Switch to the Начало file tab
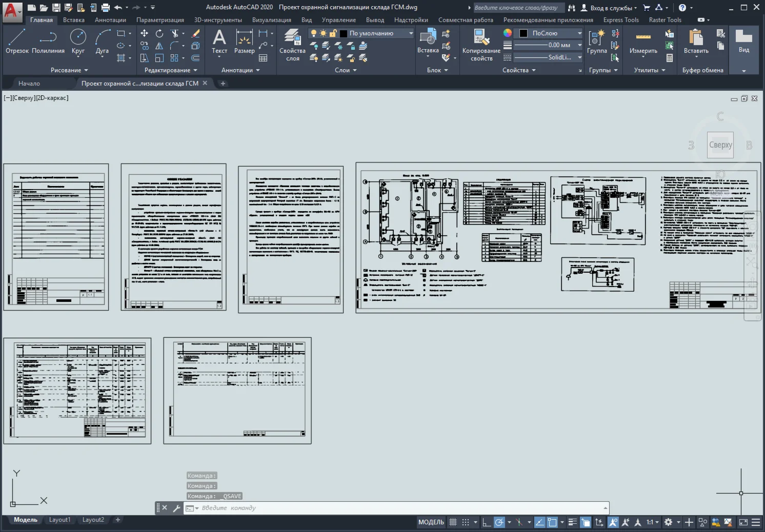Viewport: 765px width, 532px height. (x=29, y=84)
